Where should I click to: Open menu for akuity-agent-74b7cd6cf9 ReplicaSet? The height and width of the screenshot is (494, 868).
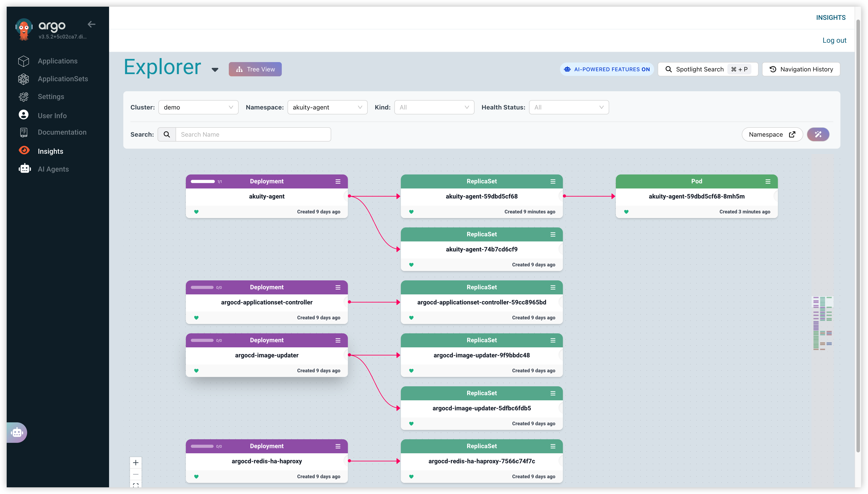point(553,235)
